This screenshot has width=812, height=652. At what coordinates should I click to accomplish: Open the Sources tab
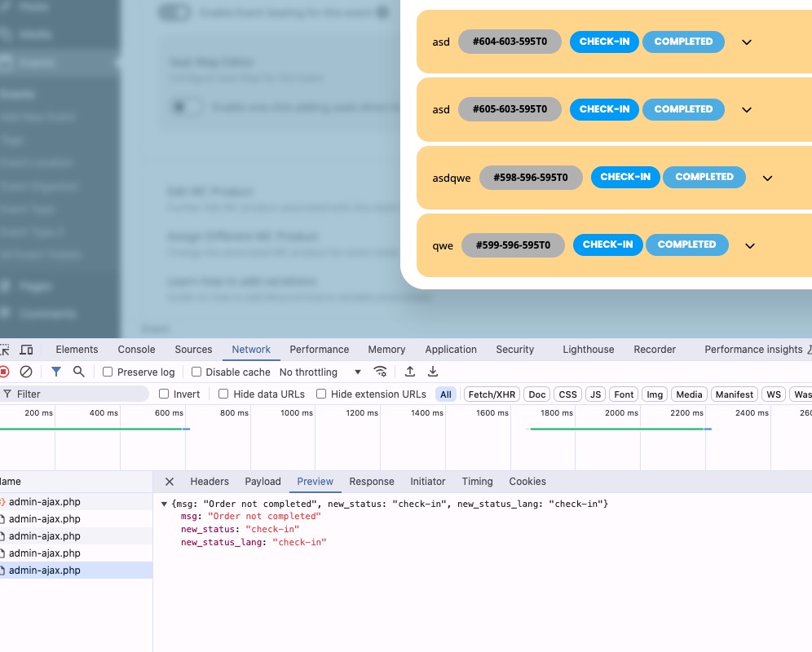click(193, 350)
